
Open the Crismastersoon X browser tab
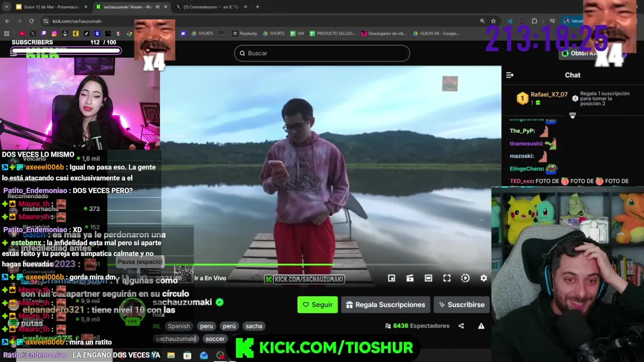click(x=210, y=7)
